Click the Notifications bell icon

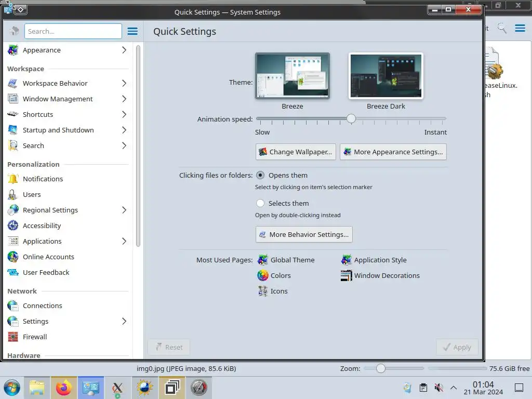point(13,179)
